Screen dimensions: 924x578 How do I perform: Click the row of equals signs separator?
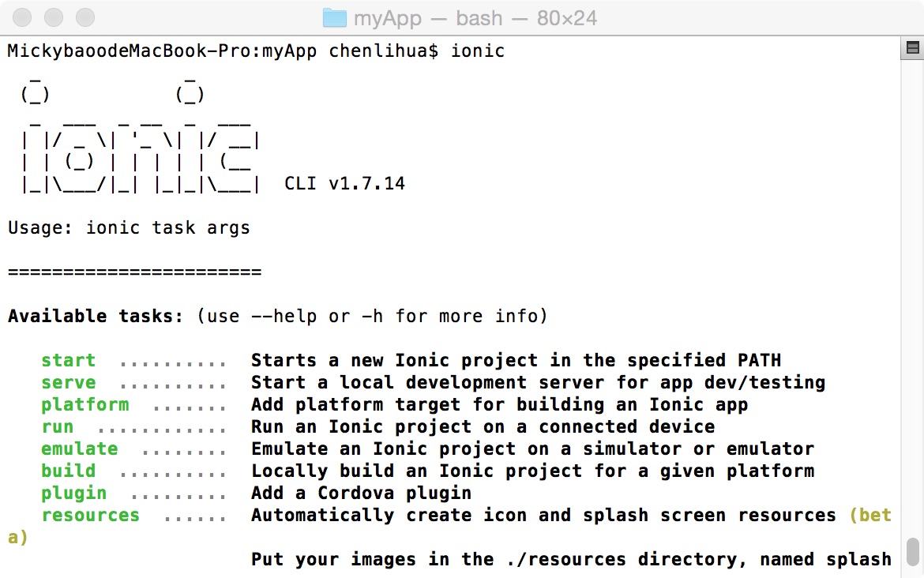(134, 272)
